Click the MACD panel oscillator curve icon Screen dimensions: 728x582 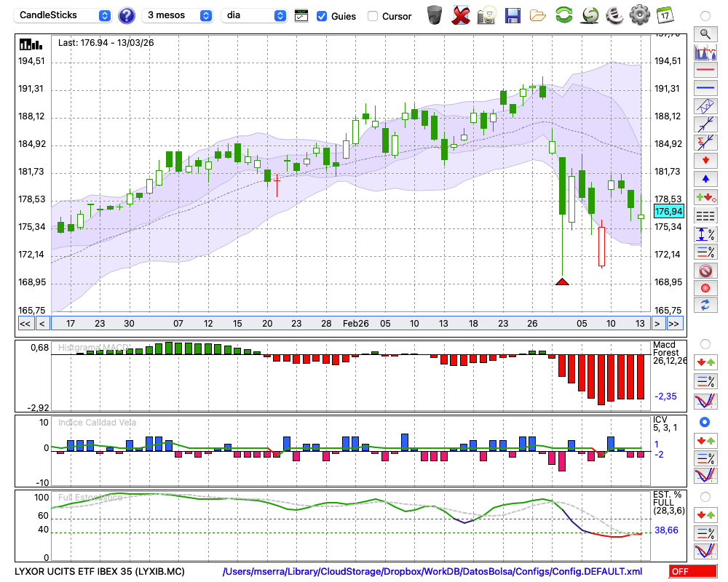point(705,401)
